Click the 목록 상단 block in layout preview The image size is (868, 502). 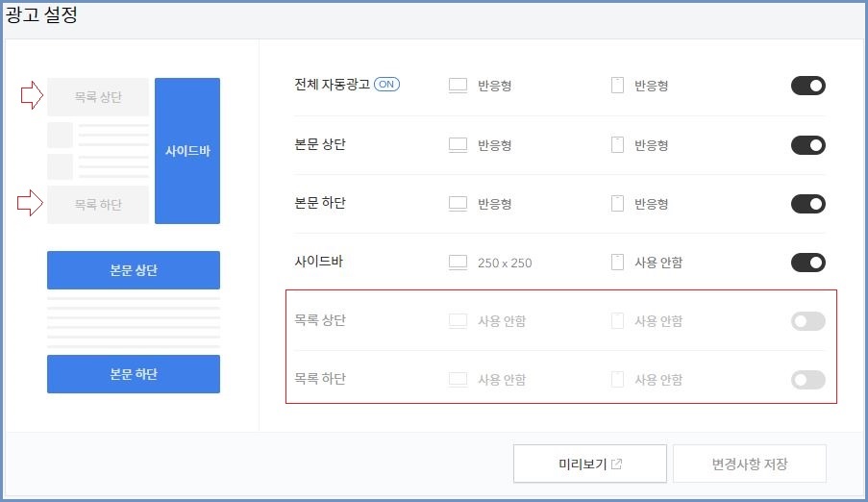pyautogui.click(x=98, y=97)
